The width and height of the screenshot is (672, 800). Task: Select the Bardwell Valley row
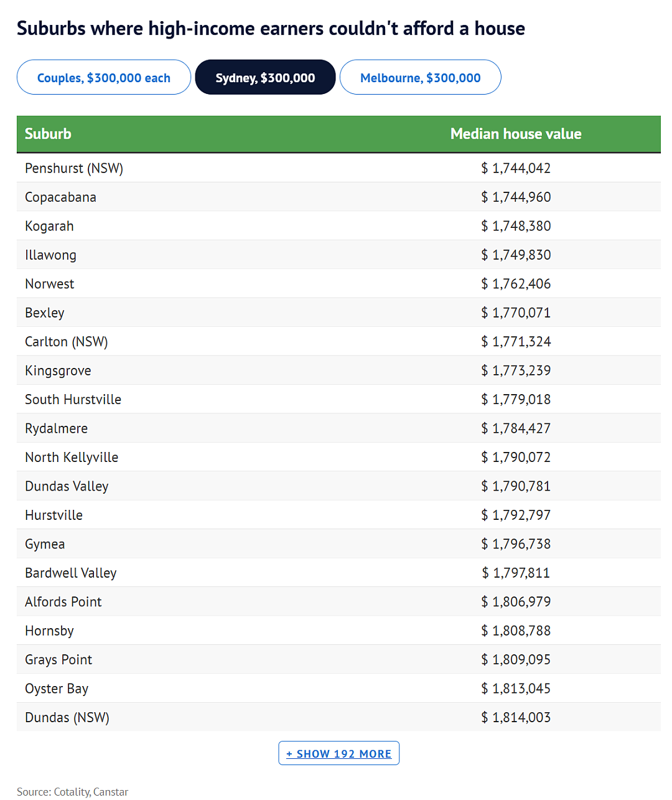coord(338,573)
